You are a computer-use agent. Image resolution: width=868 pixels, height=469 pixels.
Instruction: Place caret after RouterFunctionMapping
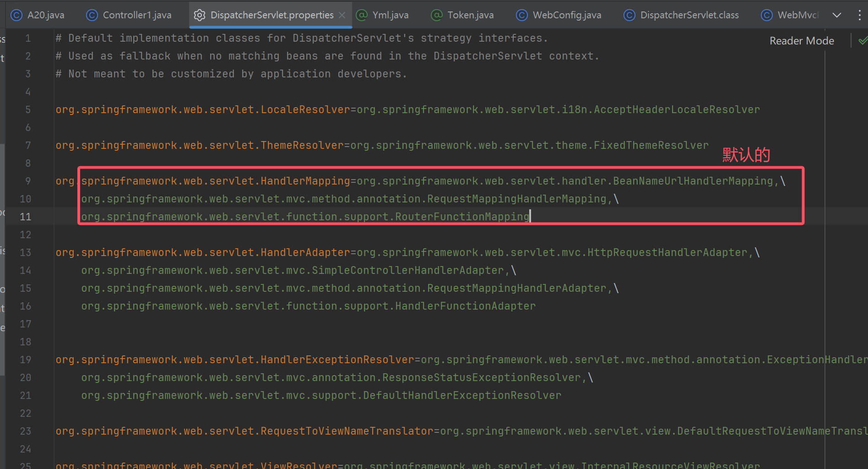coord(530,217)
